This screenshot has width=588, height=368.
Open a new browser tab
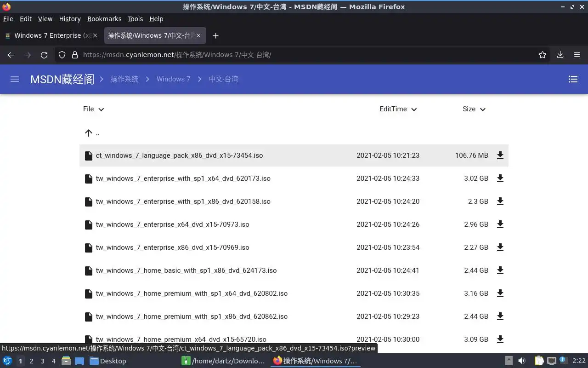point(215,35)
